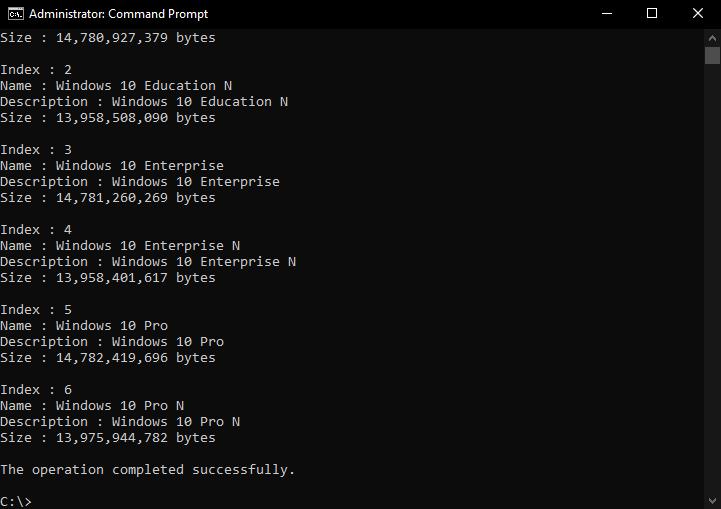Click 'Description : Windows 10 Enterprise' line
The image size is (721, 509).
pos(140,182)
